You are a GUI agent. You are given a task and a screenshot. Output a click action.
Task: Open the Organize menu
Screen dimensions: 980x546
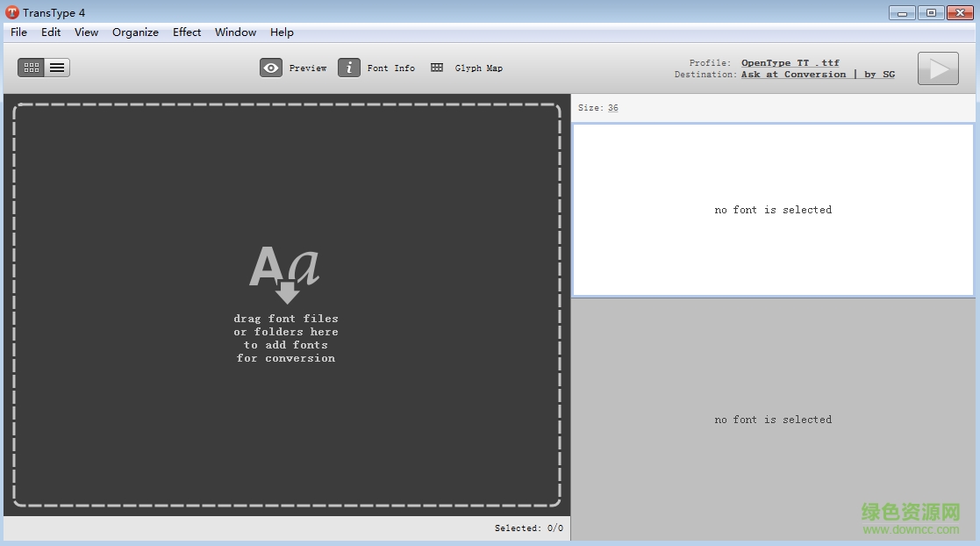(135, 32)
